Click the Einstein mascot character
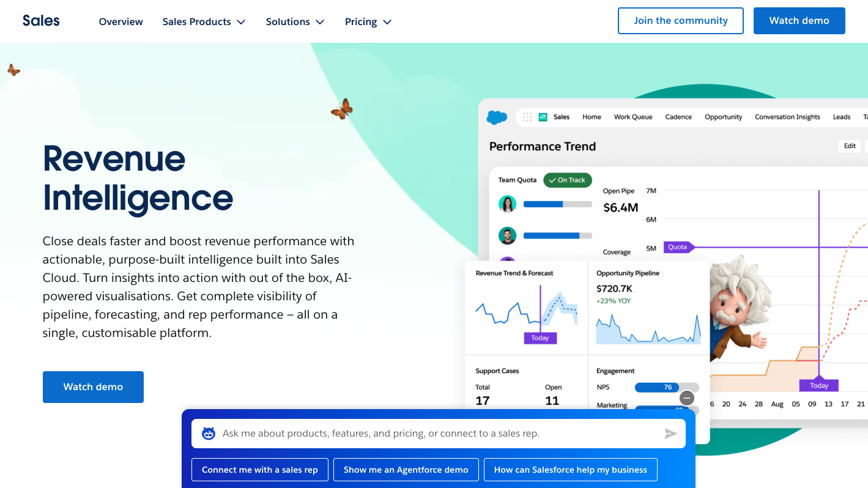 click(737, 309)
